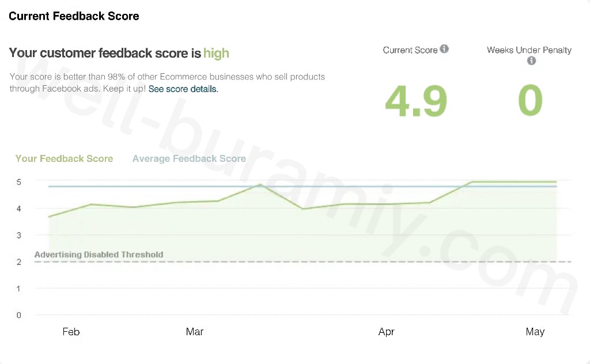Image resolution: width=590 pixels, height=364 pixels.
Task: Click the first data point of the green line
Action: (x=50, y=217)
